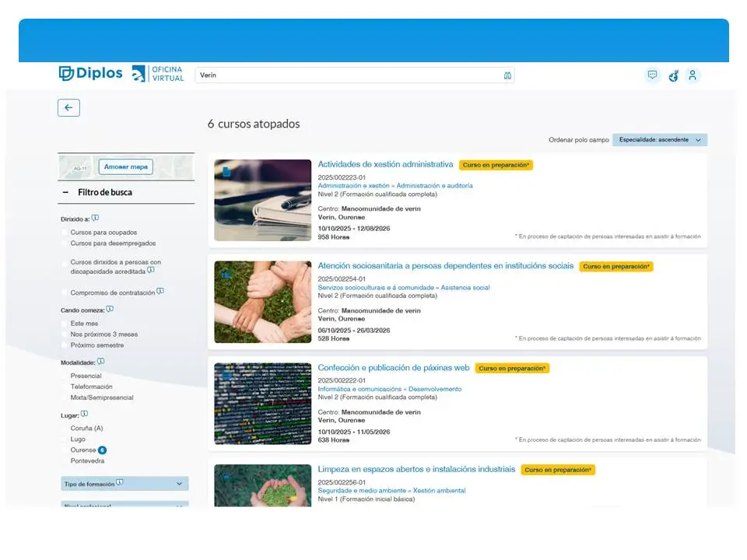Click the 6 cursos atopados heading
Screen dimensions: 747x560
tap(254, 124)
